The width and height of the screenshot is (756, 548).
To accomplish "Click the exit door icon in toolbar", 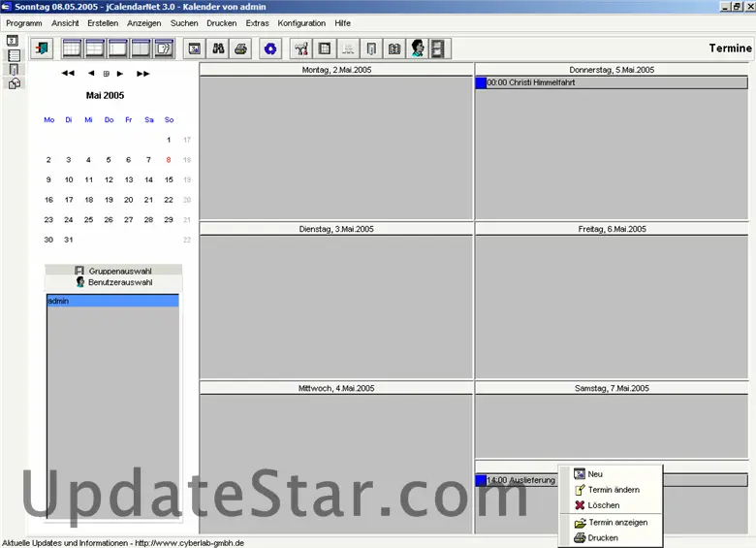I will [42, 48].
